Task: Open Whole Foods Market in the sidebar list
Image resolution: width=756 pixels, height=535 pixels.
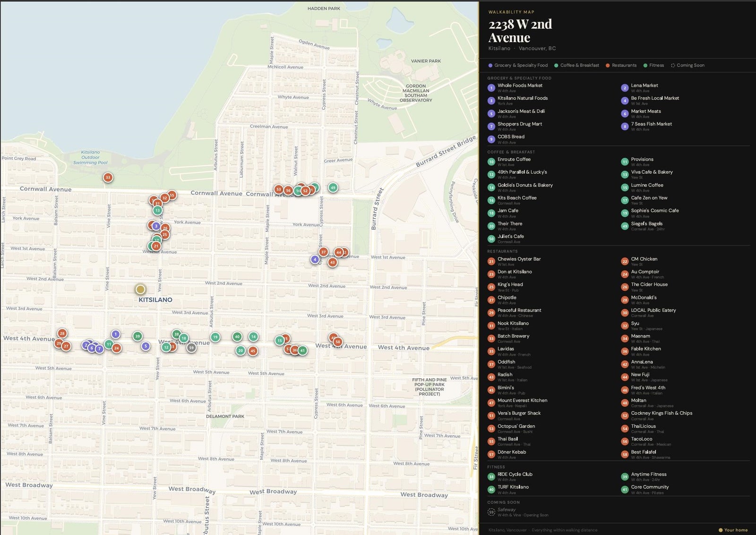Action: point(520,85)
